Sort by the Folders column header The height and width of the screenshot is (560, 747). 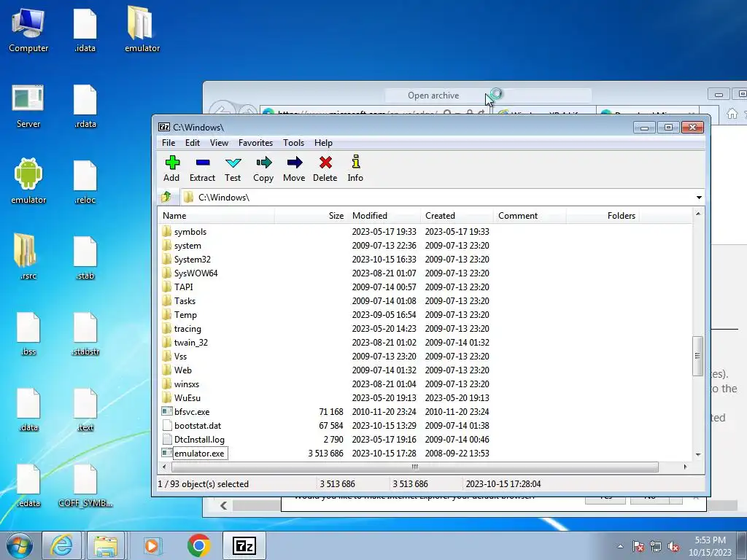pos(603,216)
